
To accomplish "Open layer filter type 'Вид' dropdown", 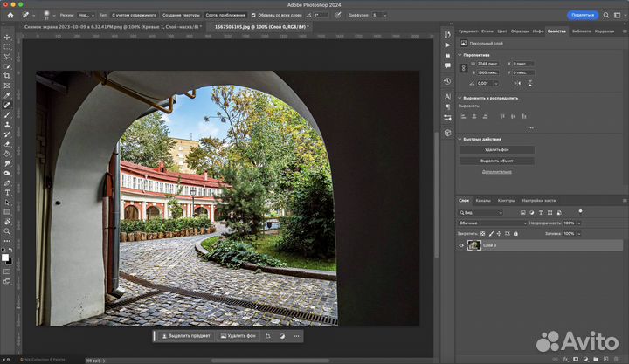I will coord(480,213).
